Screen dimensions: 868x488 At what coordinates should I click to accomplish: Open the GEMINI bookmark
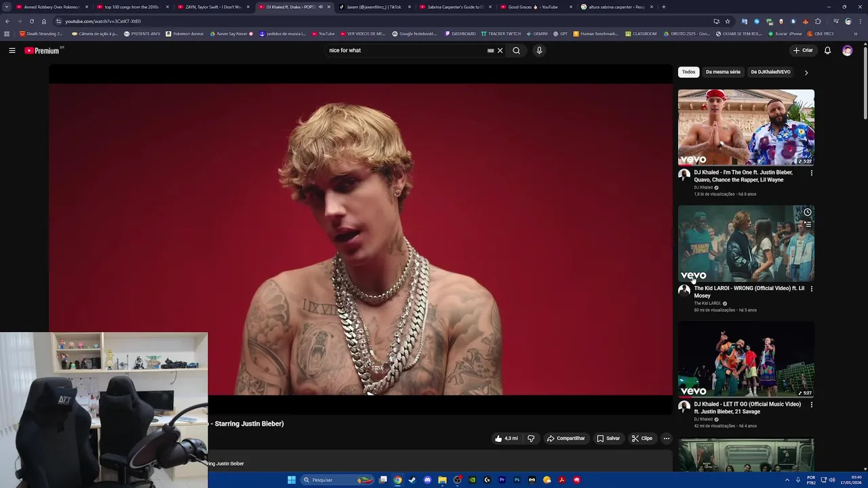coord(537,33)
